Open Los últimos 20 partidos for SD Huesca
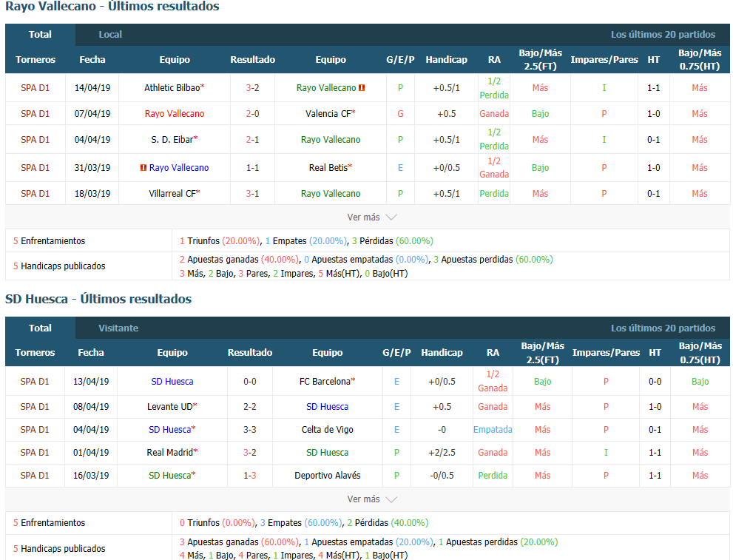The width and height of the screenshot is (733, 560). (x=663, y=328)
